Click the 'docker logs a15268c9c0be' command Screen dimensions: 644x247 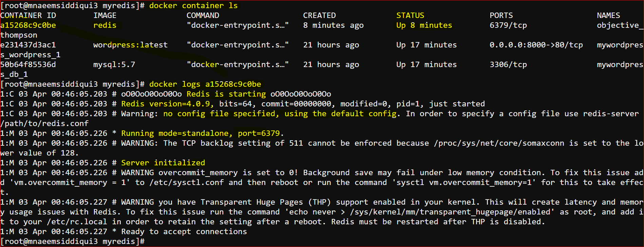click(x=205, y=84)
